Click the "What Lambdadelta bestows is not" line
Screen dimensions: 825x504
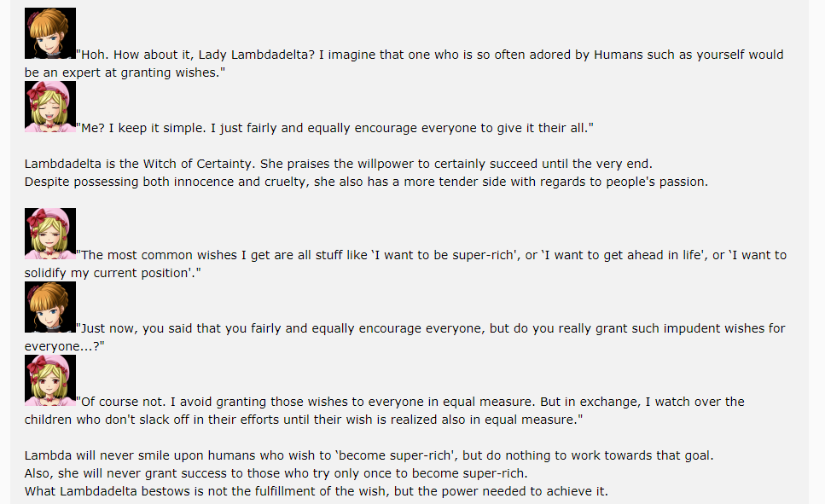coord(317,491)
